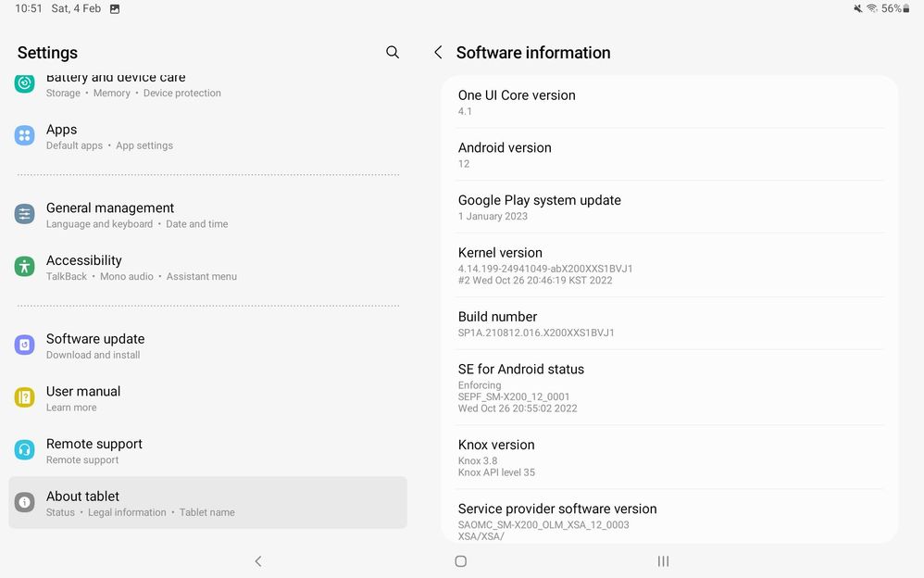Image resolution: width=924 pixels, height=578 pixels.
Task: Select About tablet in settings list
Action: click(207, 503)
